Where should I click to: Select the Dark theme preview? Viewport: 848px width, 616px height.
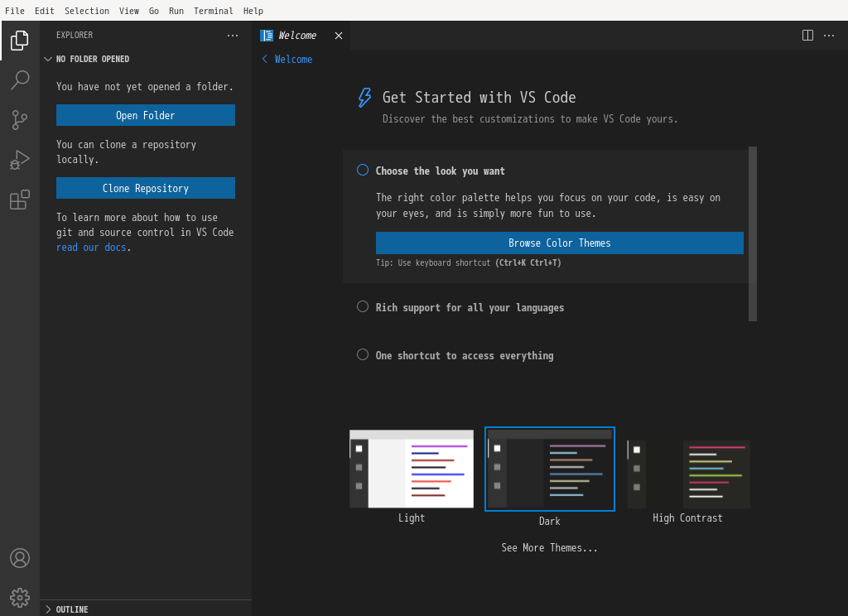550,469
